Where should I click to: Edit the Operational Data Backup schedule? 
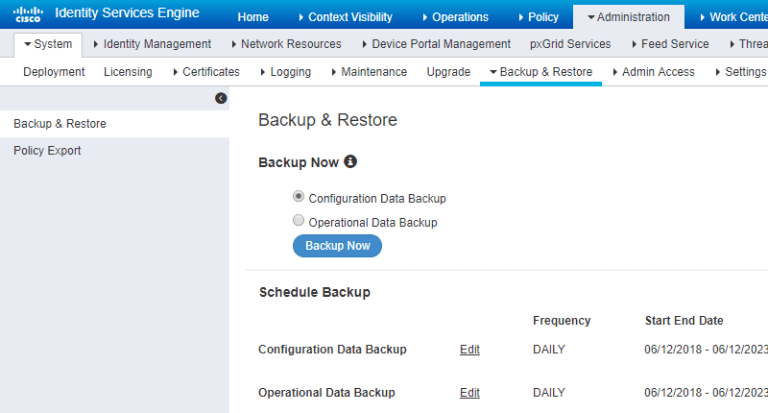tap(470, 392)
